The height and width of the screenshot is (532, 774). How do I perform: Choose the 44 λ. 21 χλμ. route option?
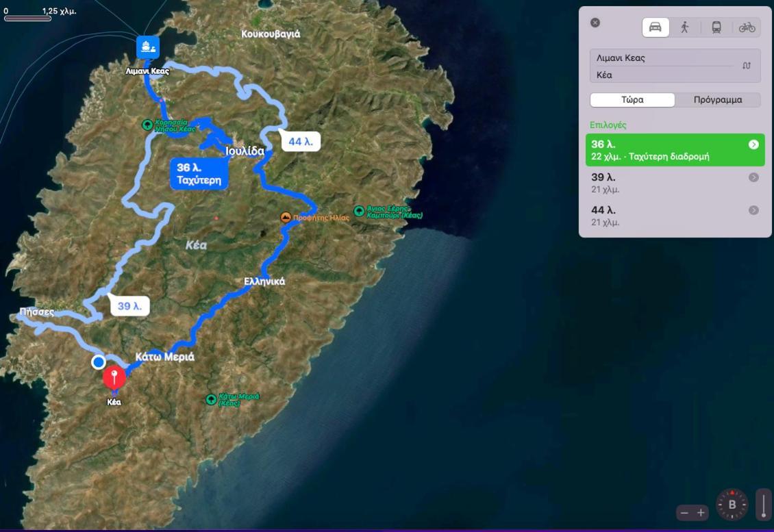675,216
